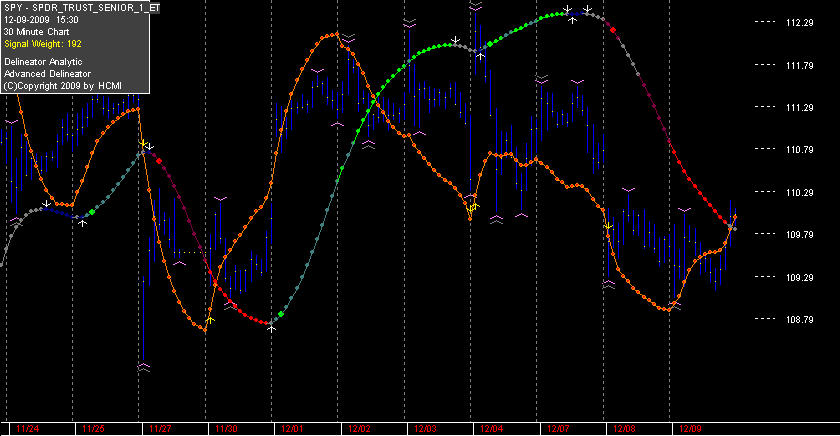Click the large green dot on 11/25 trend line
The width and height of the screenshot is (840, 436).
pyautogui.click(x=92, y=213)
